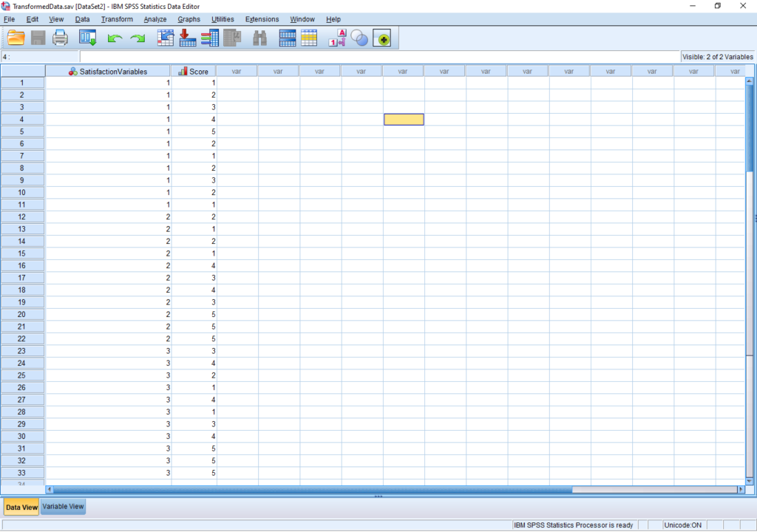757x532 pixels.
Task: Switch to Variable View tab
Action: [x=63, y=506]
